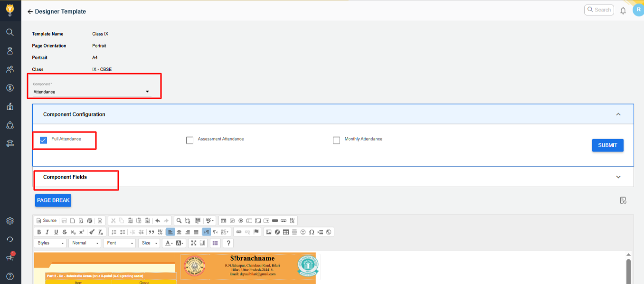The image size is (644, 284).
Task: Collapse the Component Configuration panel
Action: pyautogui.click(x=618, y=114)
